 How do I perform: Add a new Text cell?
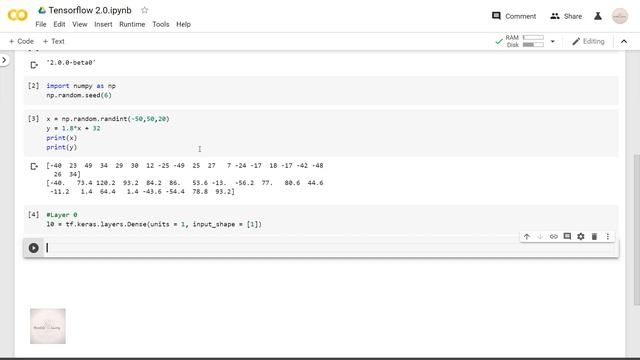click(53, 41)
